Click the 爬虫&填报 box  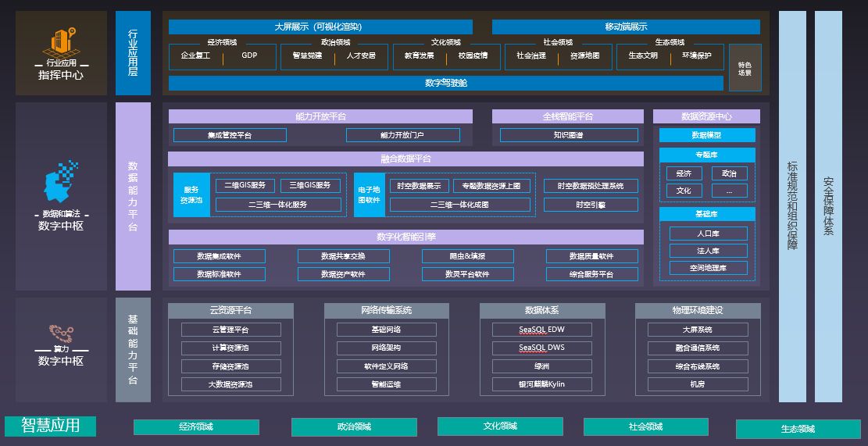[x=467, y=256]
